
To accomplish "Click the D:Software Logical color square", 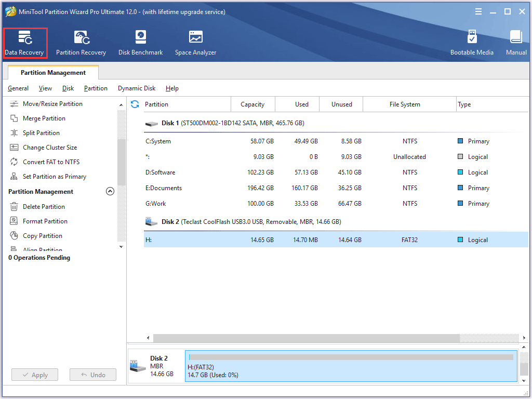I will coord(460,172).
